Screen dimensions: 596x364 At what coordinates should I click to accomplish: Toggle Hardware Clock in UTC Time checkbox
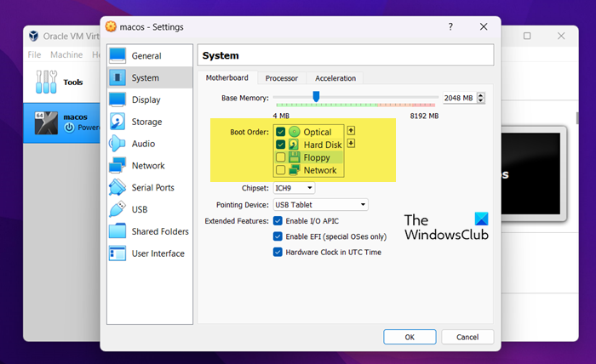pos(278,252)
